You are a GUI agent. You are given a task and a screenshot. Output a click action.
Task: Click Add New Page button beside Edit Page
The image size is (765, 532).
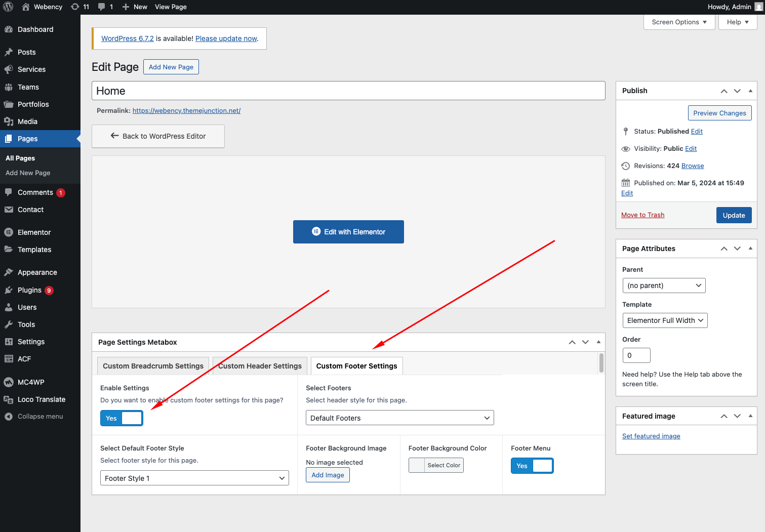coord(171,67)
